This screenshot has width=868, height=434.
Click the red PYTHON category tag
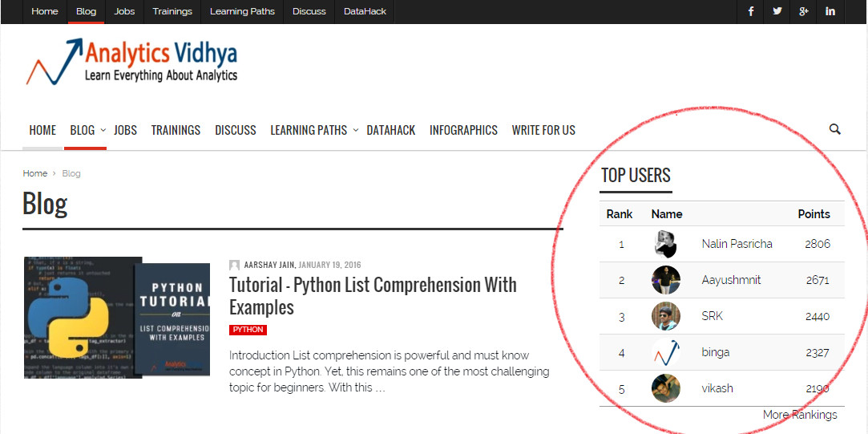pyautogui.click(x=248, y=330)
